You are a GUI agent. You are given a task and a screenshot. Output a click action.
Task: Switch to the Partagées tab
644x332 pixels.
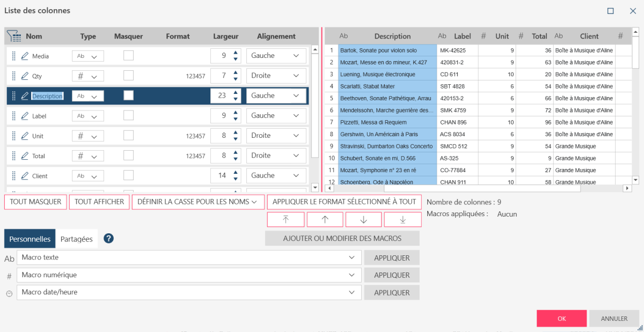tap(76, 239)
